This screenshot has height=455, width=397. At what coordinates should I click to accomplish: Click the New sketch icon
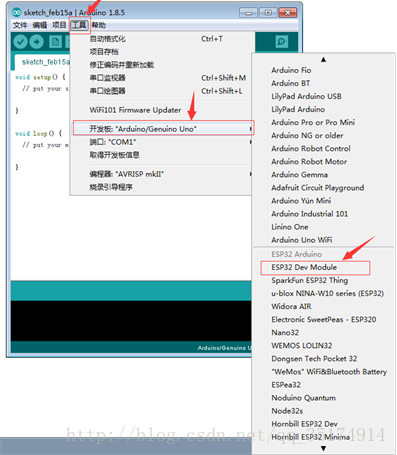(55, 42)
